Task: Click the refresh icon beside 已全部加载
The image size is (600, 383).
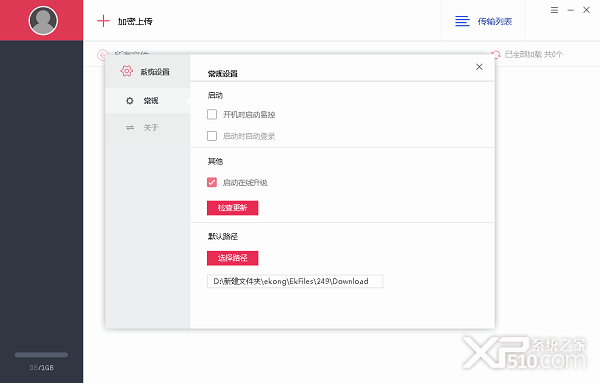Action: click(496, 54)
